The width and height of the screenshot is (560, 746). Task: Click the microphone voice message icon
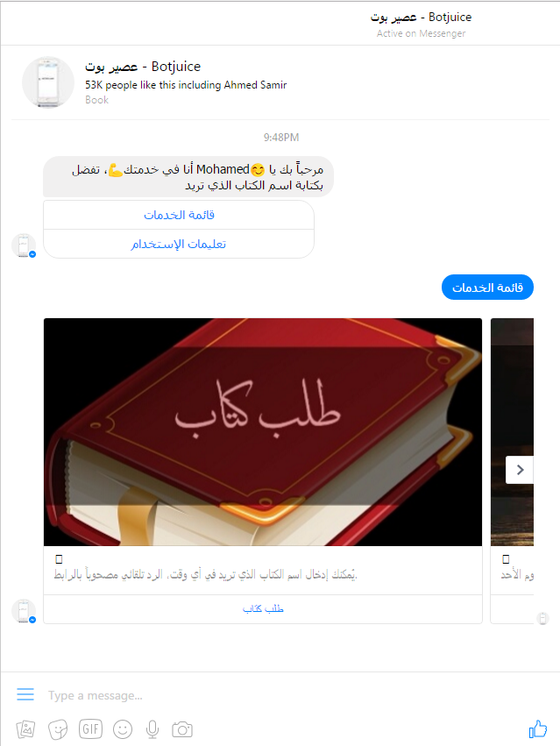point(152,728)
